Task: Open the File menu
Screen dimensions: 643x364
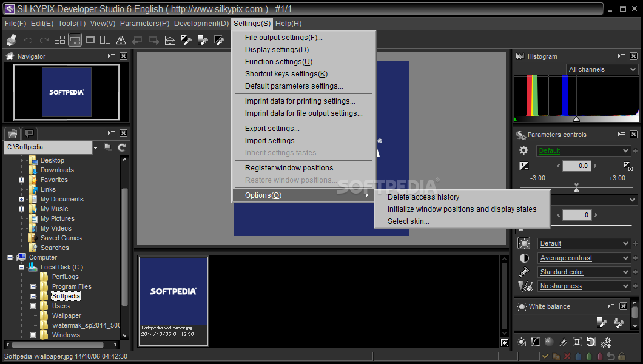Action: 15,24
